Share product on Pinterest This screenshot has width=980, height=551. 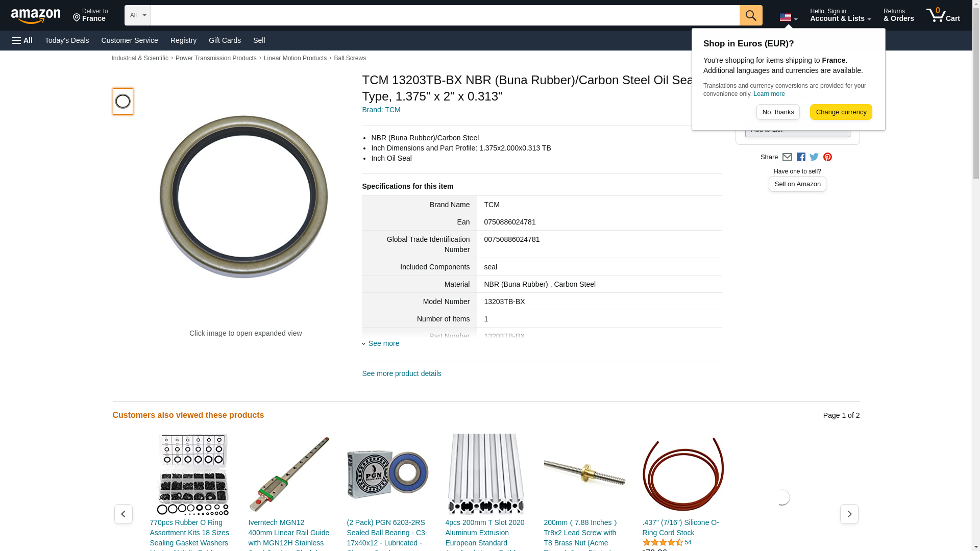827,157
